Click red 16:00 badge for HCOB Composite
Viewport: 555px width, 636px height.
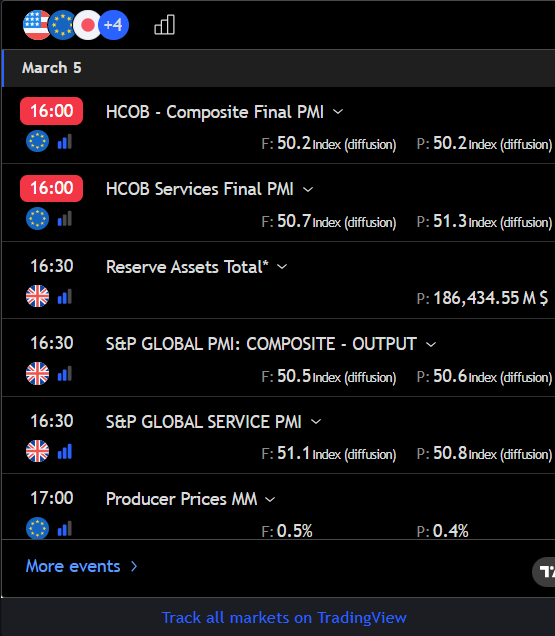click(52, 111)
